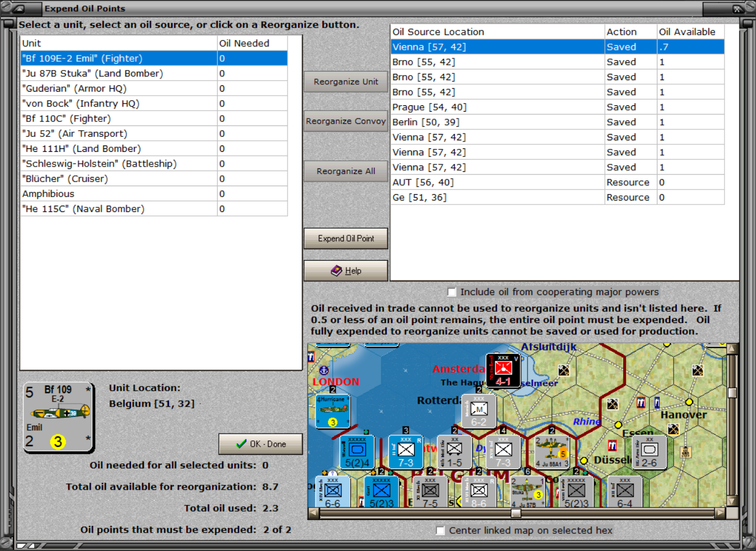Screen dimensions: 756x551
Task: Click the blue Gort HQ 5(2)3 counter
Action: tap(381, 492)
